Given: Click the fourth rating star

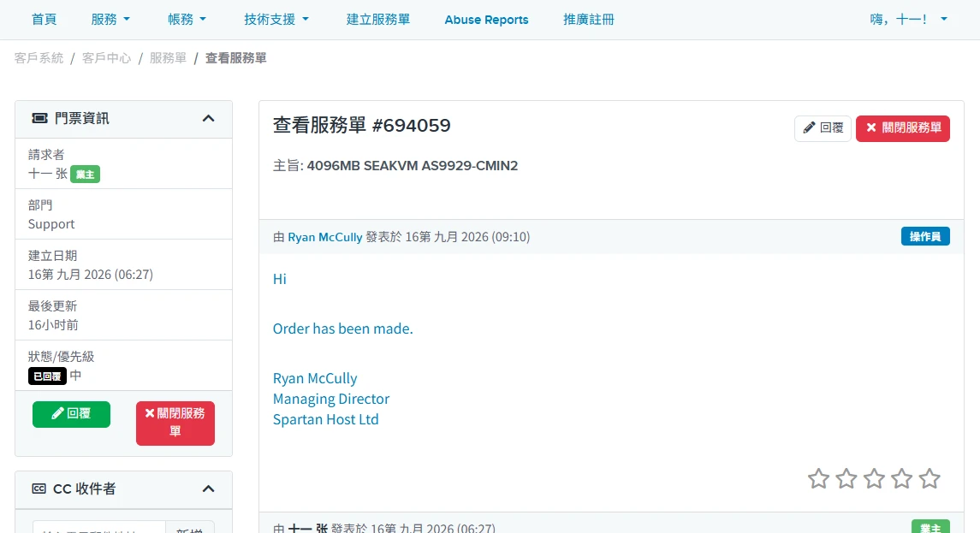Looking at the screenshot, I should (901, 478).
